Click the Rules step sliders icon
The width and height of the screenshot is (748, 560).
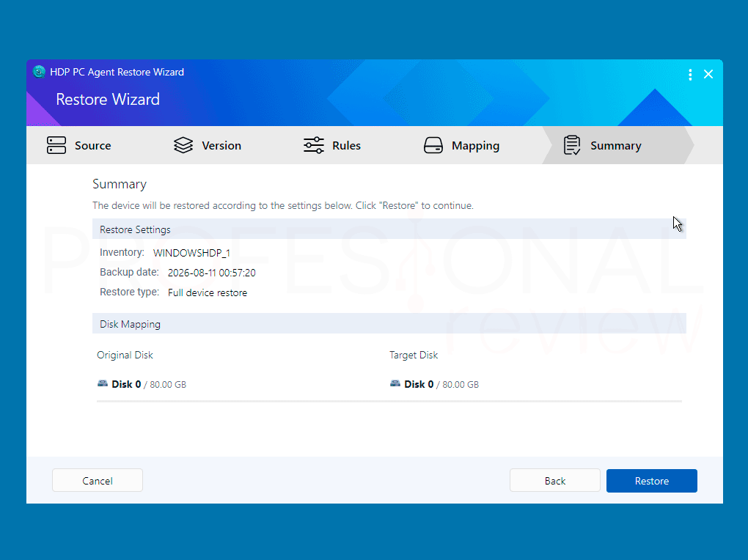tap(313, 145)
